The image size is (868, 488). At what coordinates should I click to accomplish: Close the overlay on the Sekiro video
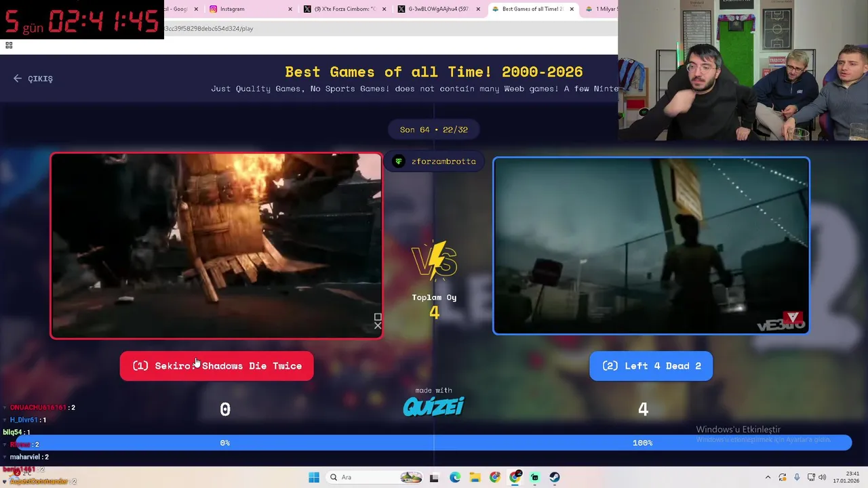(378, 326)
